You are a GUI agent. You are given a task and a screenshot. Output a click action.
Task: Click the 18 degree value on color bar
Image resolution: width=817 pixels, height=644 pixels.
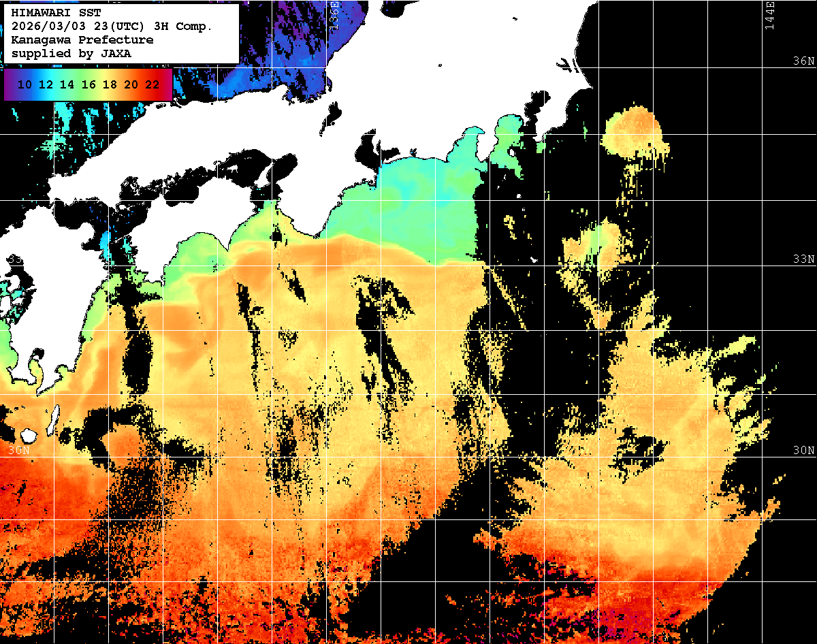pyautogui.click(x=110, y=84)
